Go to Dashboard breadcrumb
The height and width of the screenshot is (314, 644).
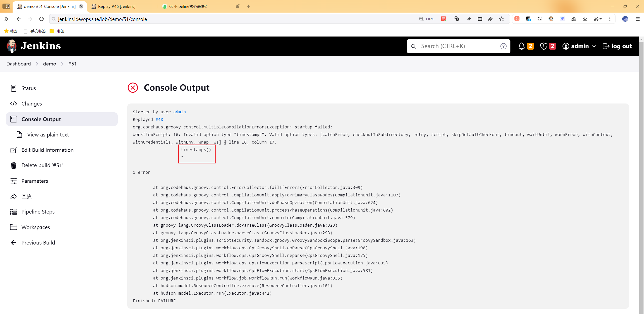[19, 64]
